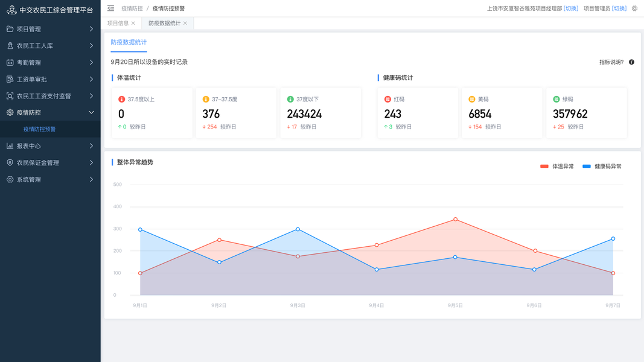
Task: Click 切换 link next to 项目管理员
Action: pyautogui.click(x=619, y=8)
